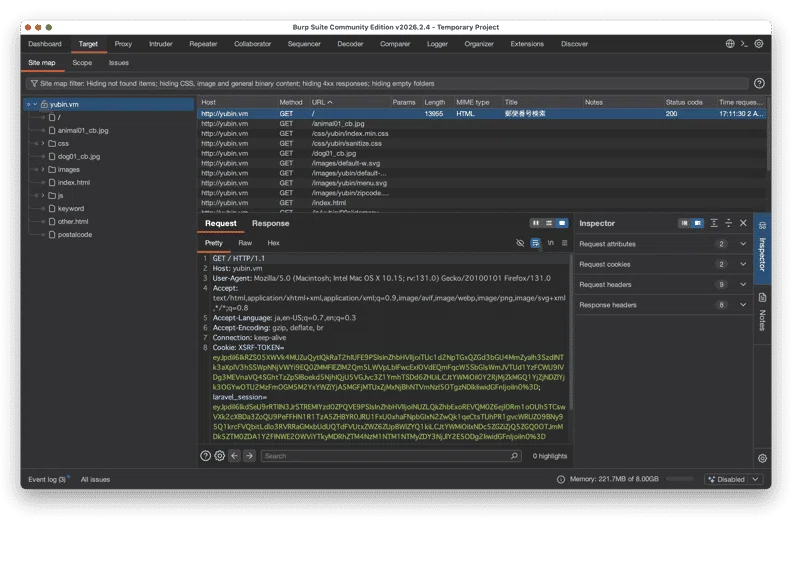Viewport: 792px width, 580px height.
Task: Switch to the Proxy tab
Action: tap(123, 44)
